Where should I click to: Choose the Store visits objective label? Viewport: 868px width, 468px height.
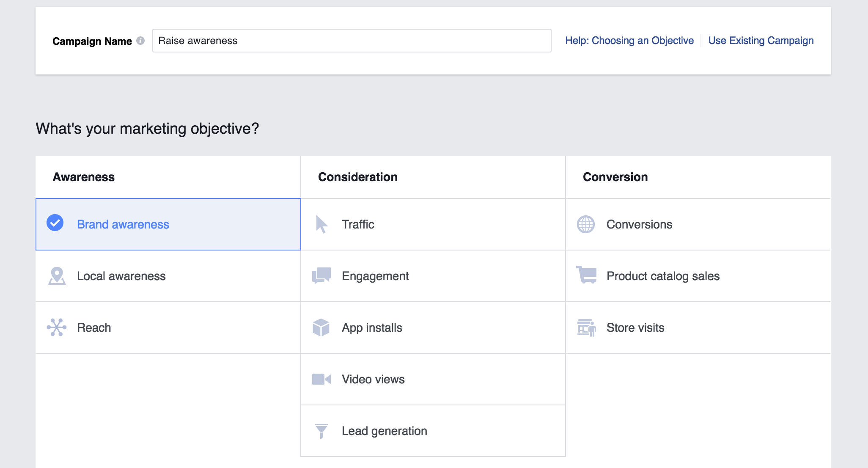click(635, 328)
